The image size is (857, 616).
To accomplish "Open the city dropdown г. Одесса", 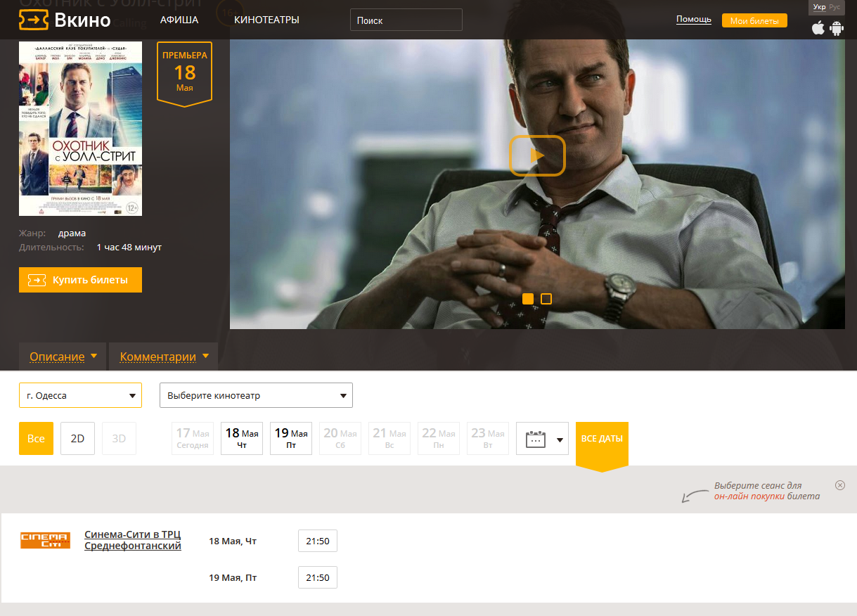I will point(80,395).
